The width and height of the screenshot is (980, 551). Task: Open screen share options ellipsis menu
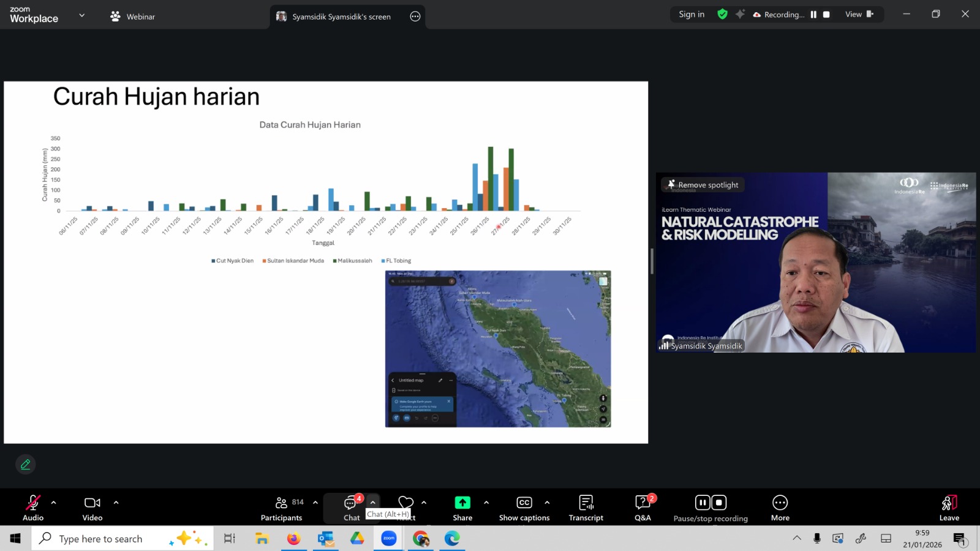[415, 17]
